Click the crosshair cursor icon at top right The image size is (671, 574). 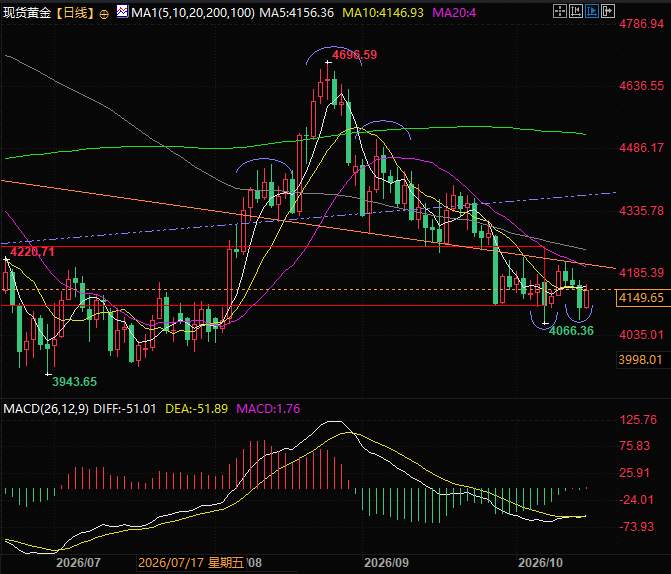pyautogui.click(x=559, y=11)
